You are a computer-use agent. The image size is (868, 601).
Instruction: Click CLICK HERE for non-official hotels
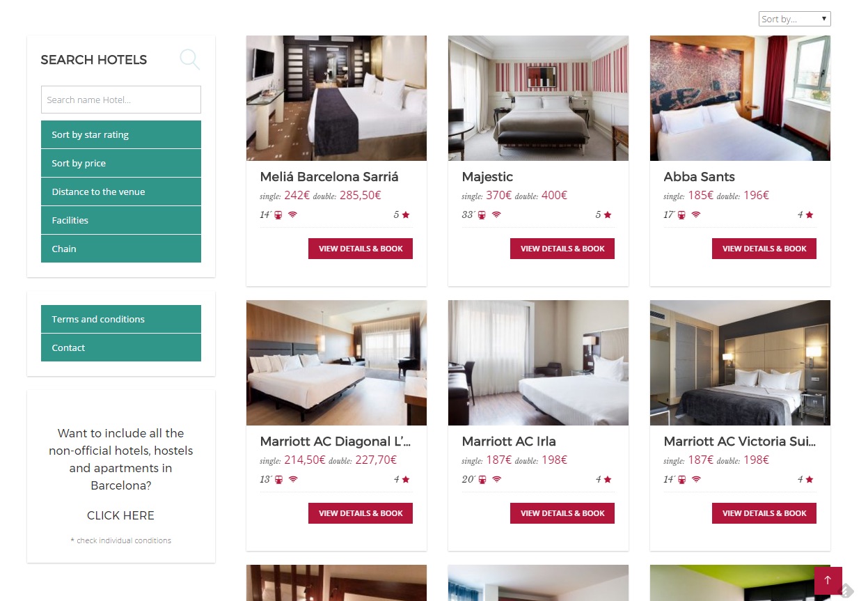(x=120, y=515)
